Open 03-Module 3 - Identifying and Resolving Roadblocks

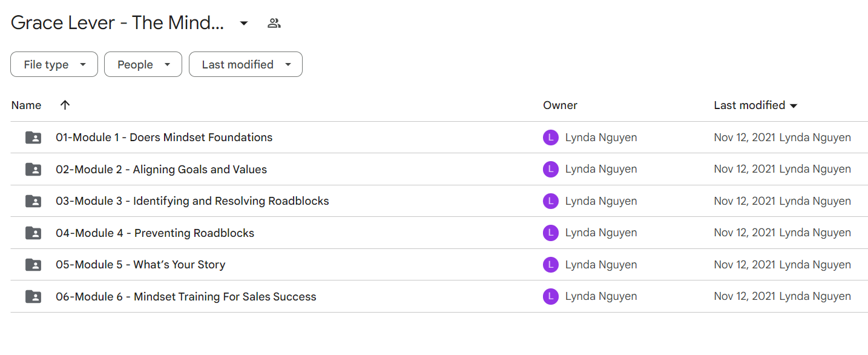192,201
